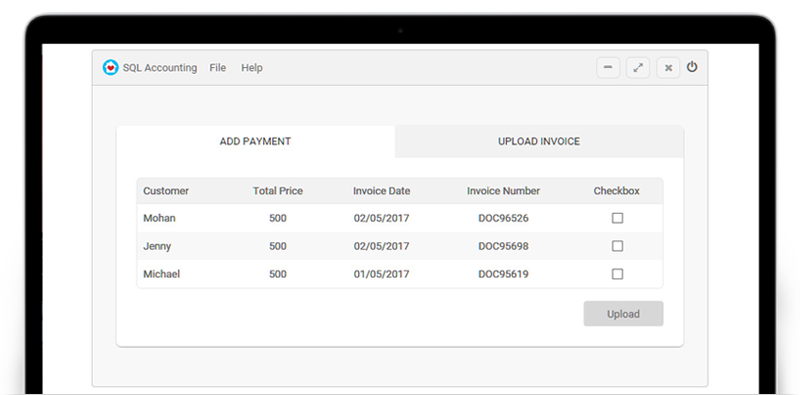Click the Customer column header

click(x=166, y=191)
